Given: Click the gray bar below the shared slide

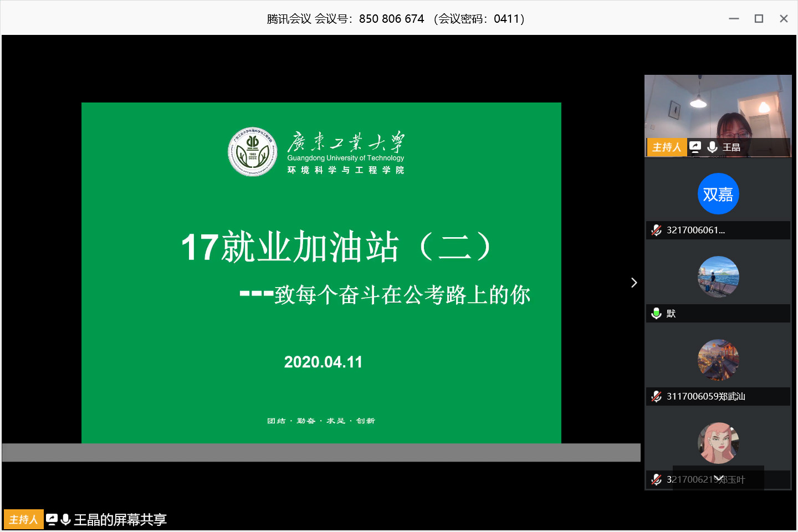Looking at the screenshot, I should (x=321, y=452).
